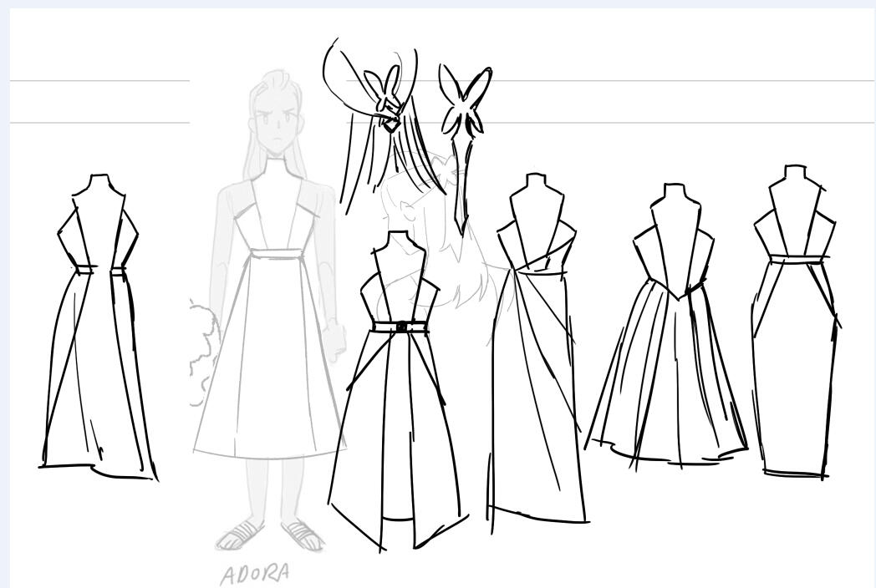Click the far-right dress with thin belt
This screenshot has height=588, width=876.
coord(794,359)
